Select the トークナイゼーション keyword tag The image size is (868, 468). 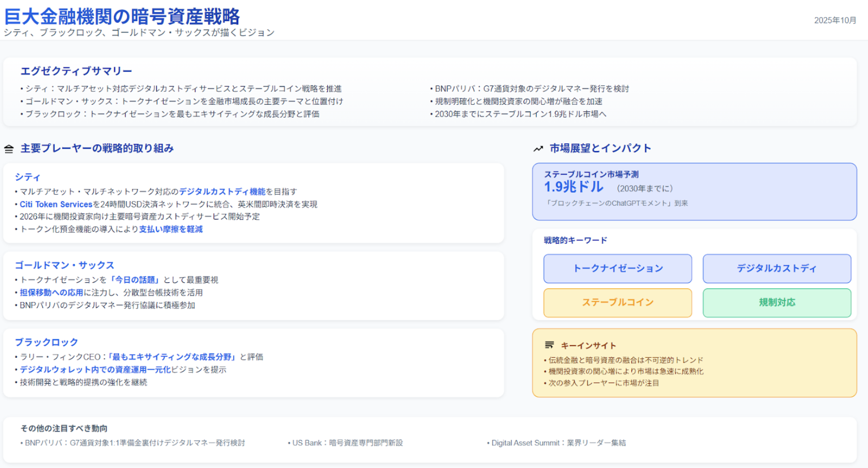pyautogui.click(x=618, y=269)
